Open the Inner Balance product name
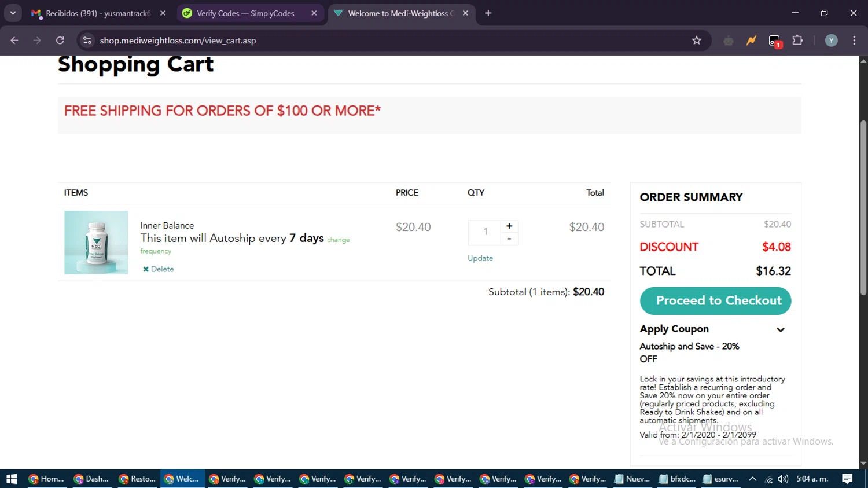The width and height of the screenshot is (868, 488). pos(167,225)
